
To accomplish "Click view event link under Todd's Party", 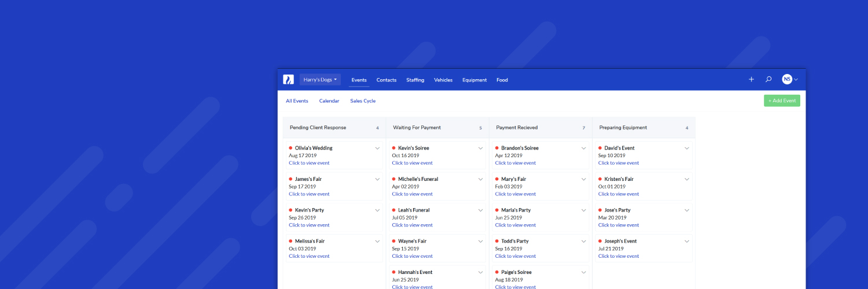I will [x=516, y=256].
